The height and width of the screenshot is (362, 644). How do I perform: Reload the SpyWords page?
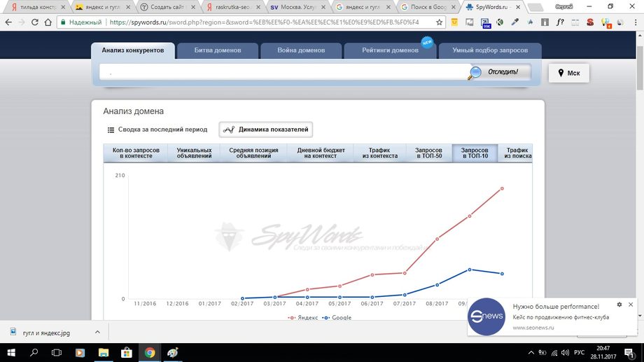35,22
